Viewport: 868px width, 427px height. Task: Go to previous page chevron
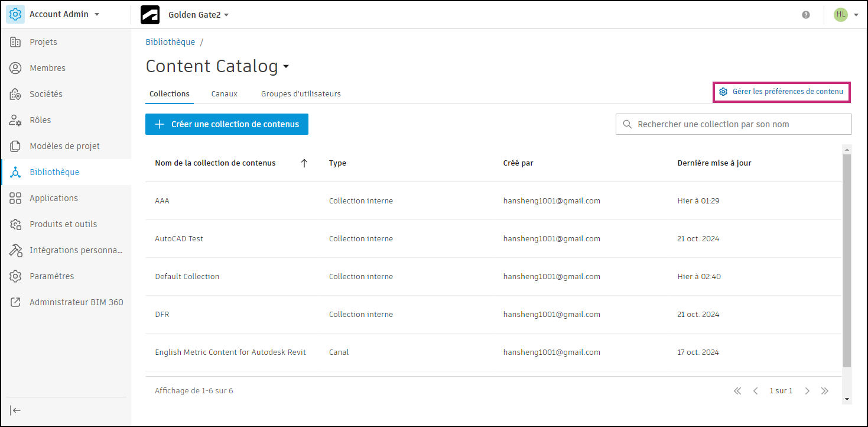click(x=755, y=391)
